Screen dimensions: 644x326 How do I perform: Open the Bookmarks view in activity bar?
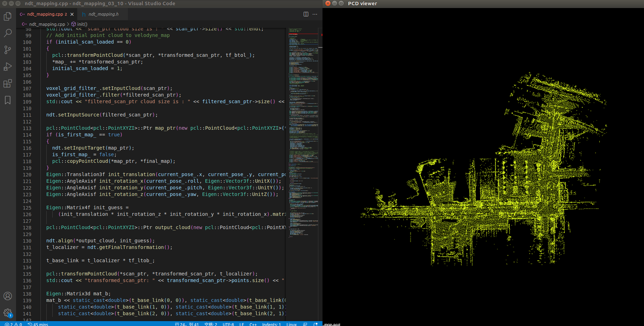[x=8, y=100]
